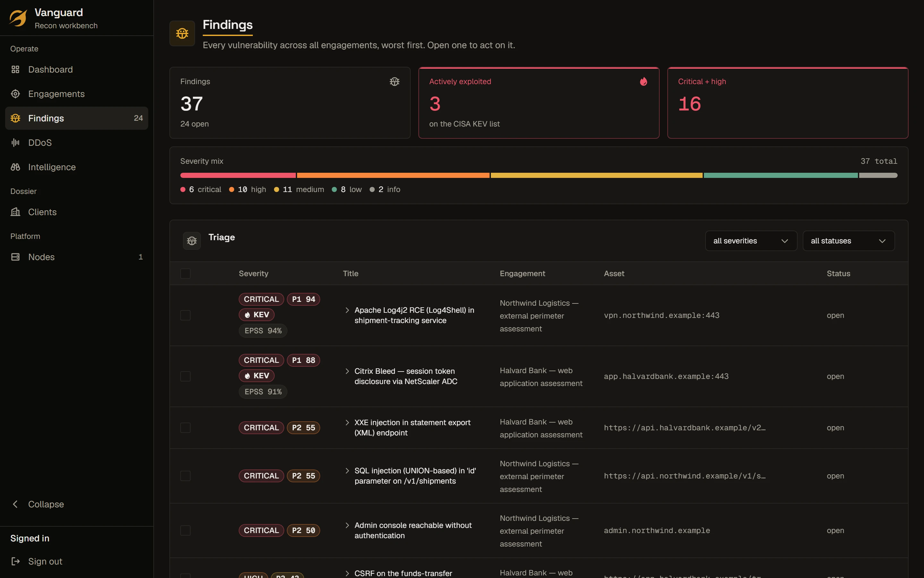The width and height of the screenshot is (924, 578).
Task: Open the all statuses dropdown
Action: pos(848,241)
